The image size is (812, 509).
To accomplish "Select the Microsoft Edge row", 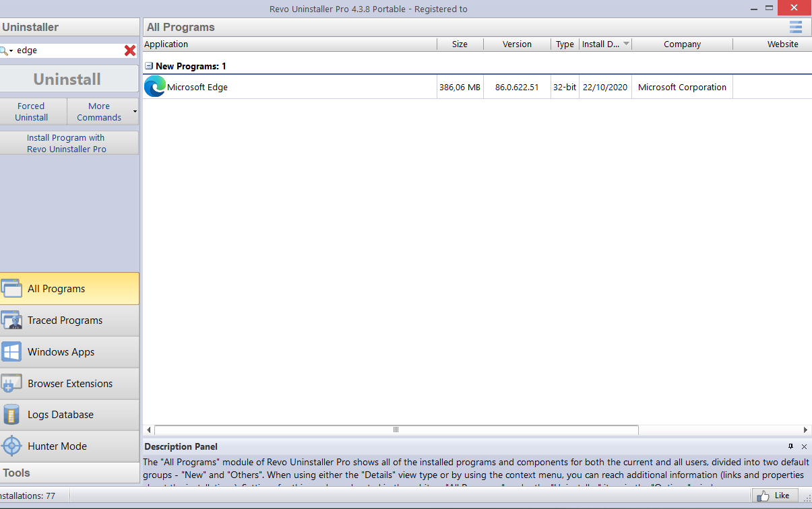I will [x=477, y=87].
